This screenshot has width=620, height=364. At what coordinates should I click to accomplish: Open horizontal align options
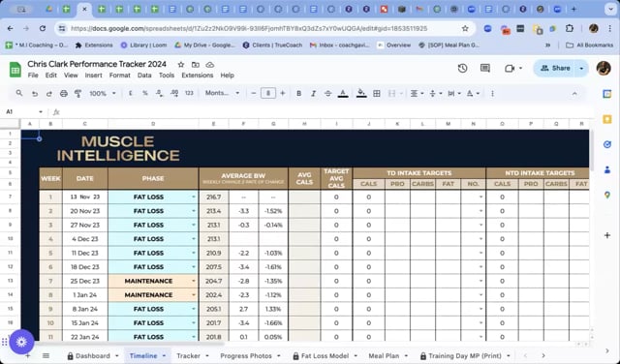[417, 93]
